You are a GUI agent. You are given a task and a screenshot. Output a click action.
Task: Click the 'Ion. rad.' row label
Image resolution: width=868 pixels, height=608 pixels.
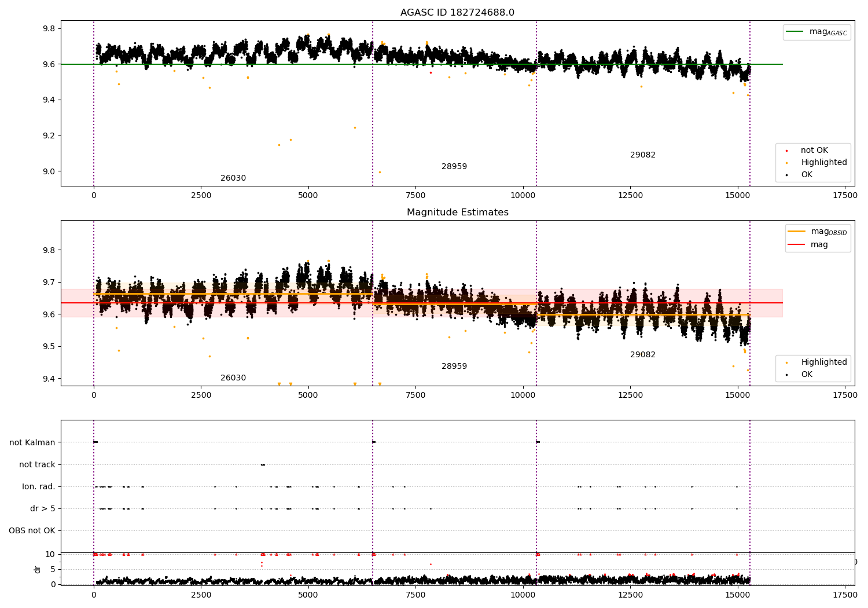click(39, 486)
